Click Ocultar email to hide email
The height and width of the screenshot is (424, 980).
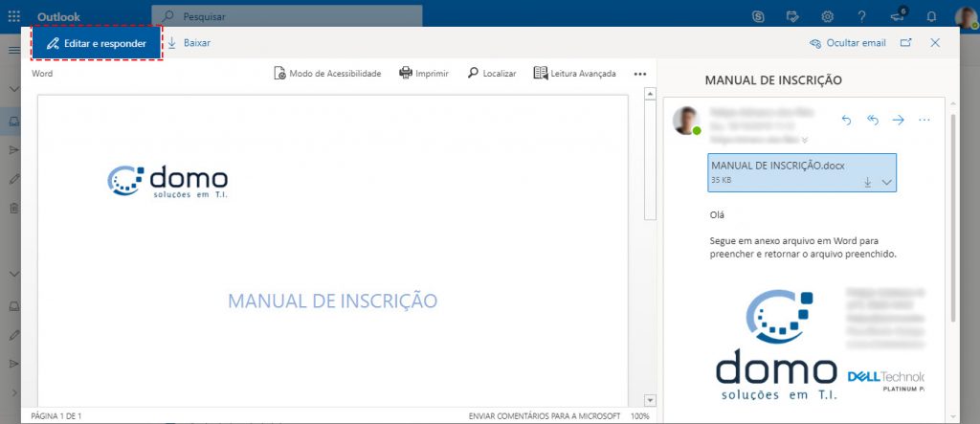click(x=848, y=43)
